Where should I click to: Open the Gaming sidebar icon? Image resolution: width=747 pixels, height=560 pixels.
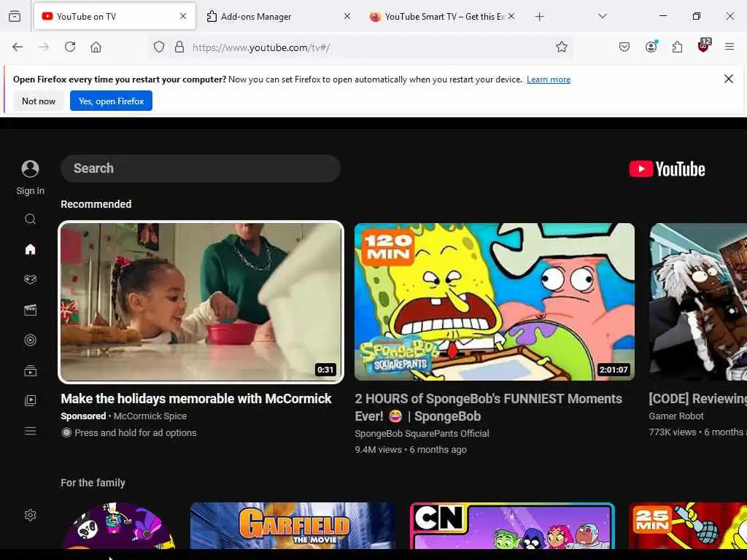(31, 279)
